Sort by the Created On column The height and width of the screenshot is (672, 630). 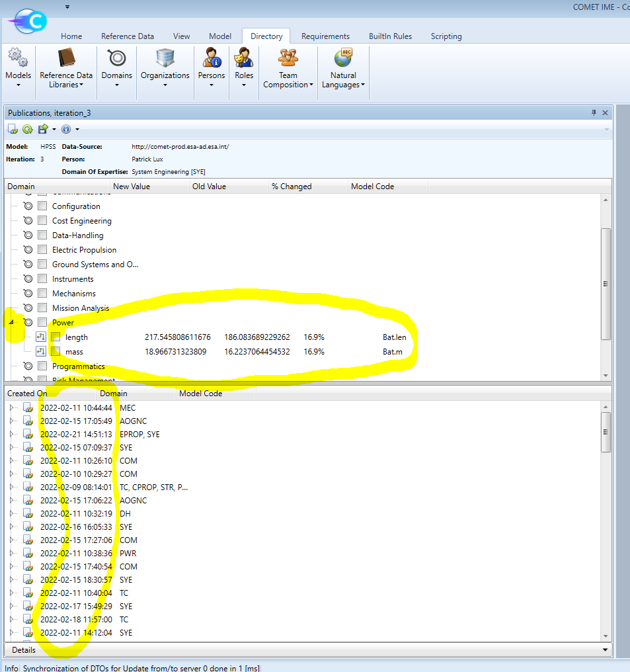click(x=28, y=393)
